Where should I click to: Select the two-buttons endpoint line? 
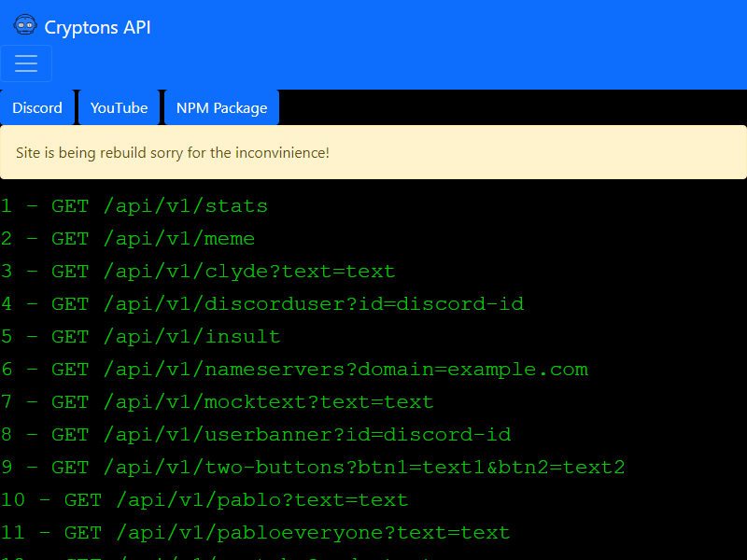[x=313, y=468]
